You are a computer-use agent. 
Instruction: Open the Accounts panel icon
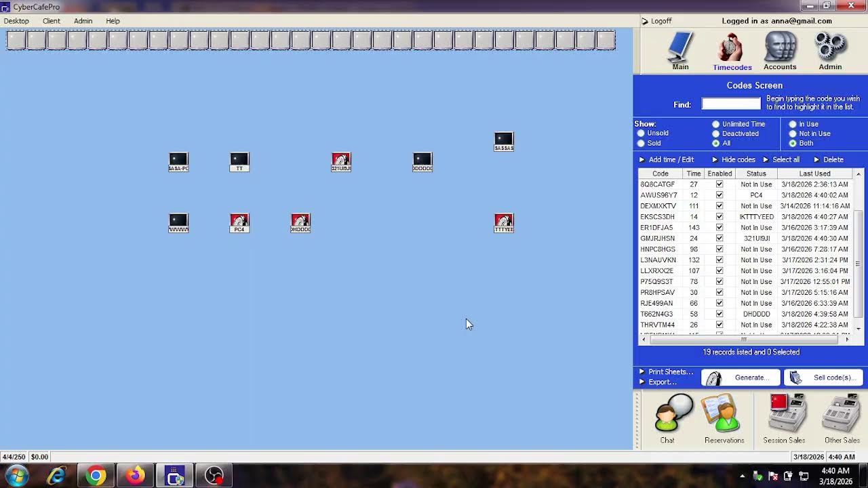(780, 52)
